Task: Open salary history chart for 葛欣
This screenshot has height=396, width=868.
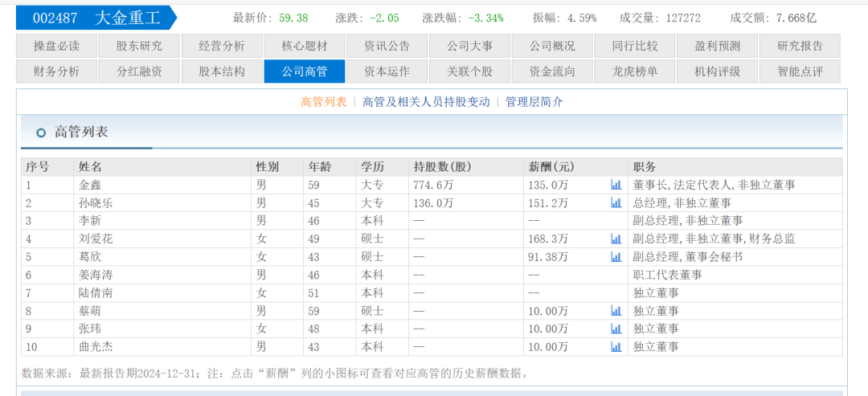Action: point(616,256)
